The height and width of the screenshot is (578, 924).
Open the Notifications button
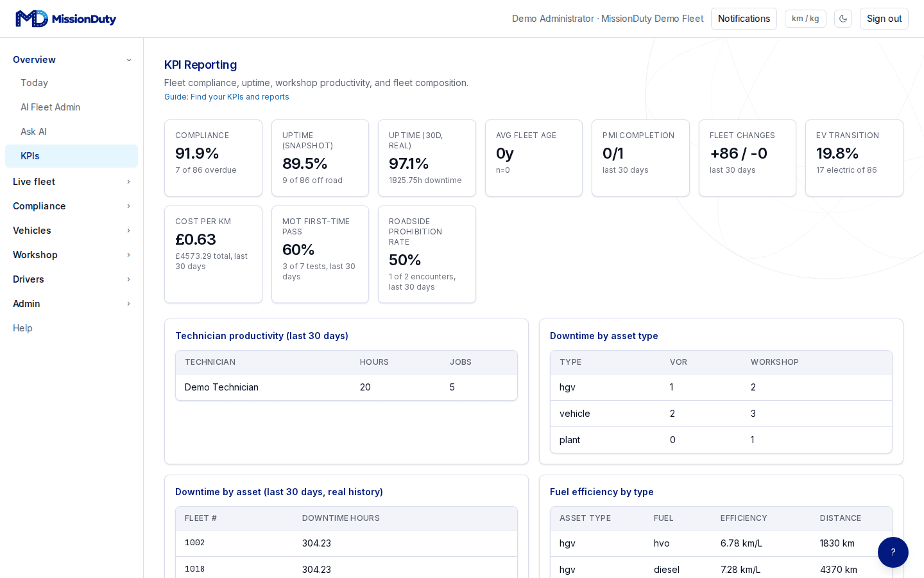click(744, 19)
